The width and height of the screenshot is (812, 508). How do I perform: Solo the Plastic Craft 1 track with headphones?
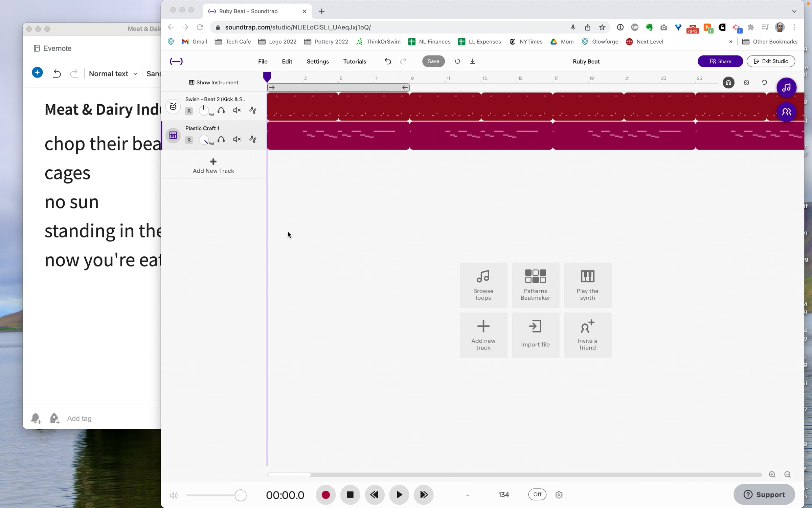coord(221,140)
